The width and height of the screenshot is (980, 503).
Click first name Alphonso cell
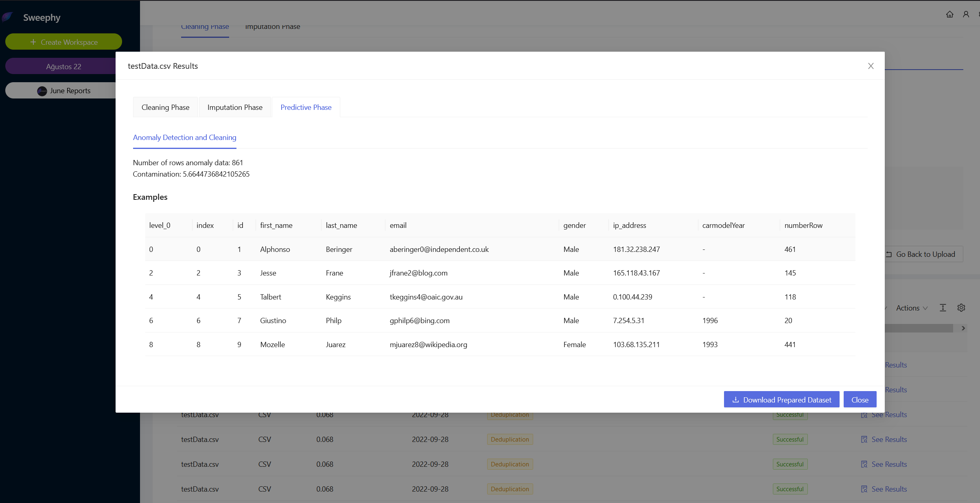tap(289, 249)
